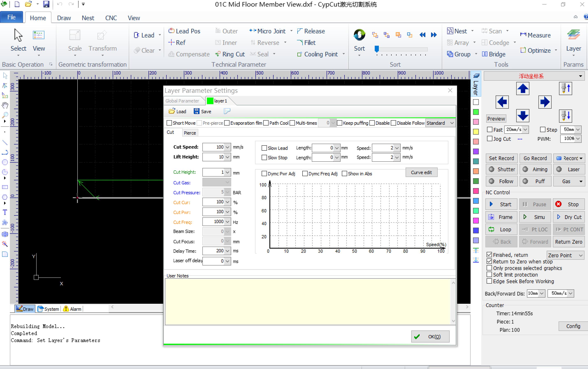Activate the Ring Cut tool
The height and width of the screenshot is (369, 588).
tap(230, 54)
